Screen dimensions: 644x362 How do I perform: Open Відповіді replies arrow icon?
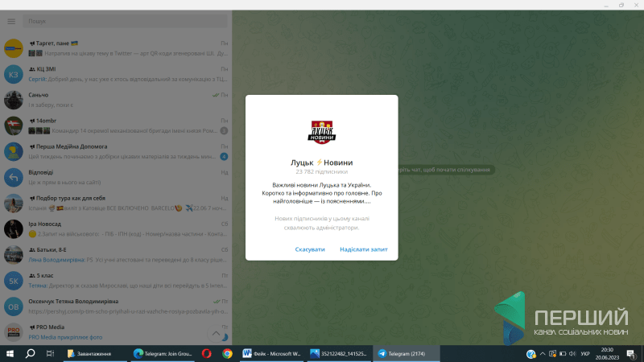coord(13,177)
